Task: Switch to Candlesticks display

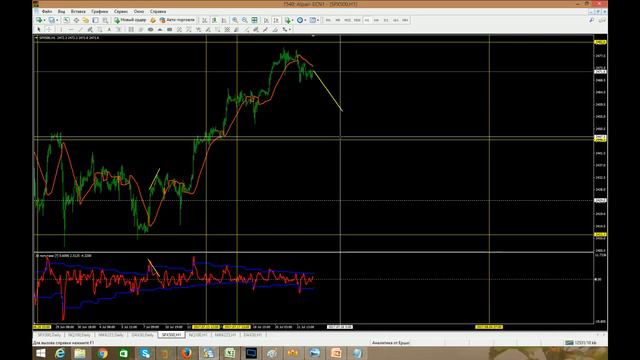Action: coord(214,20)
